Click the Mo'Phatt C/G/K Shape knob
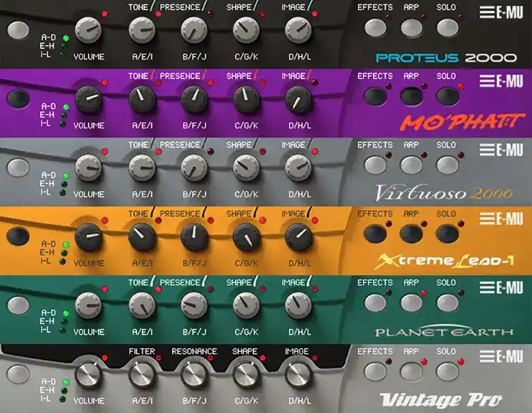 click(247, 99)
